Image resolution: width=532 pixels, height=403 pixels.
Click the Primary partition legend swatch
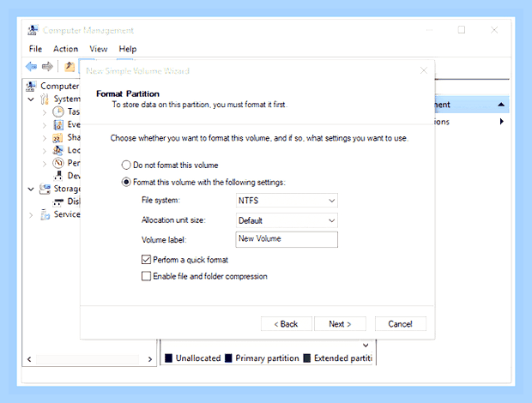point(228,358)
